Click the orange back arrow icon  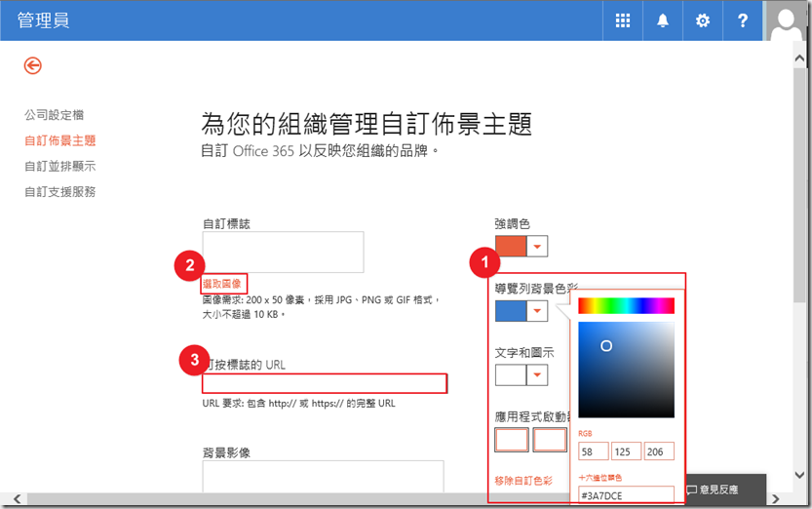(x=33, y=65)
